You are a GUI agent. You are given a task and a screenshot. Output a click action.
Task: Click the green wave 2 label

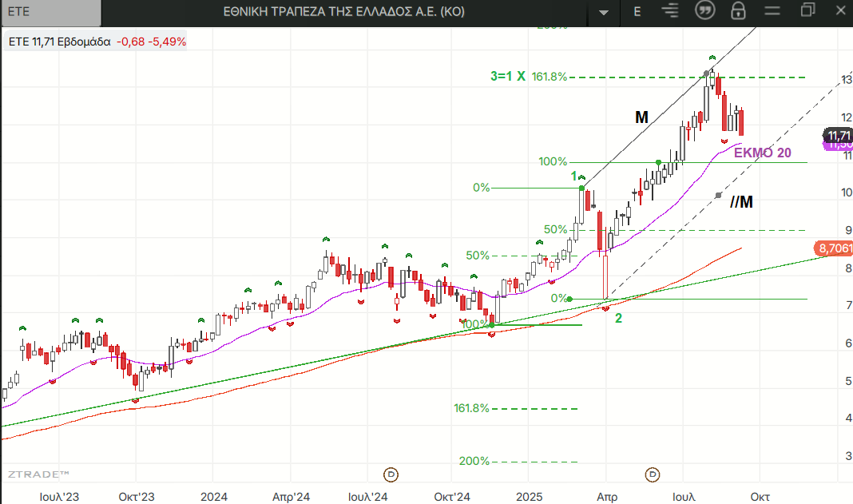(x=618, y=318)
